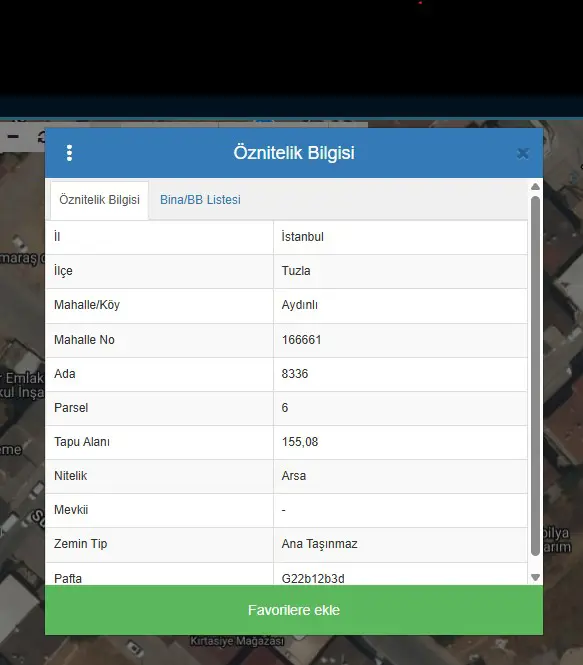Click the Mahalle No value 166661
The height and width of the screenshot is (665, 583).
[x=301, y=340]
